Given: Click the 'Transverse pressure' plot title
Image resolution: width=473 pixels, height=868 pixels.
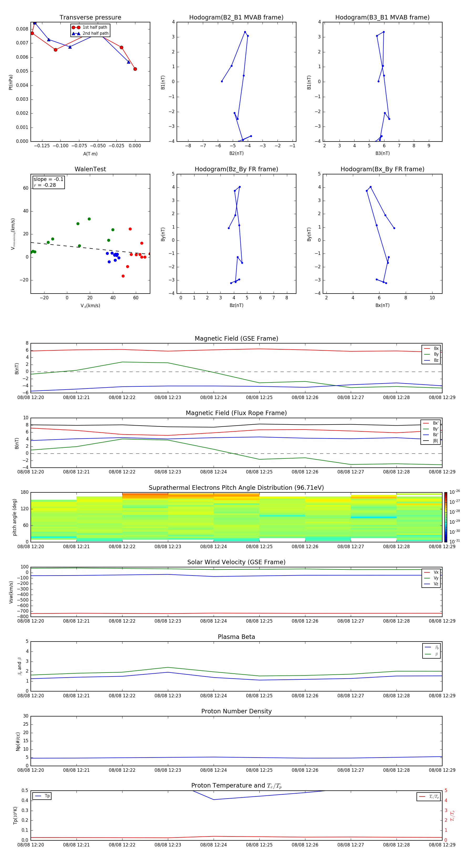Looking at the screenshot, I should tap(90, 18).
